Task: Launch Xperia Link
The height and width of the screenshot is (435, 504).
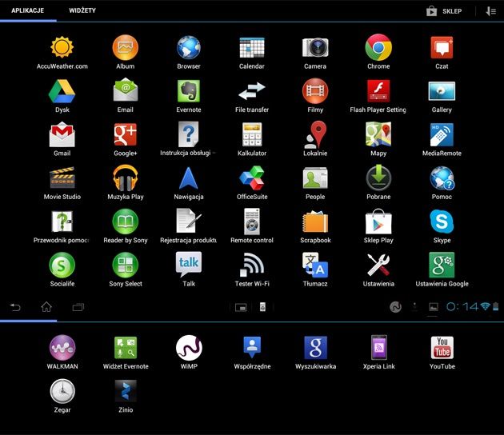Action: 378,348
